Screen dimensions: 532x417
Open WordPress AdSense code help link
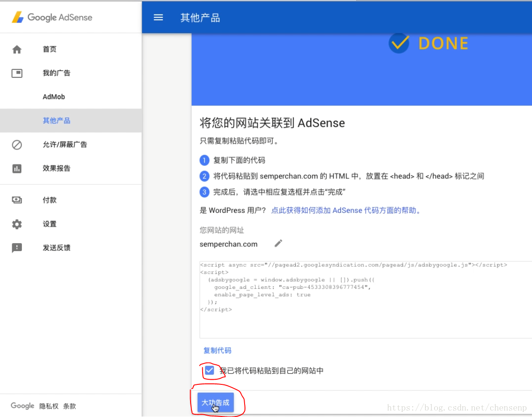(346, 211)
